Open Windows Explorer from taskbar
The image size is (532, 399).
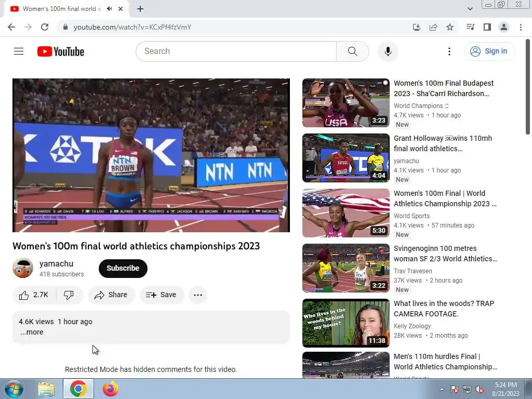(46, 389)
